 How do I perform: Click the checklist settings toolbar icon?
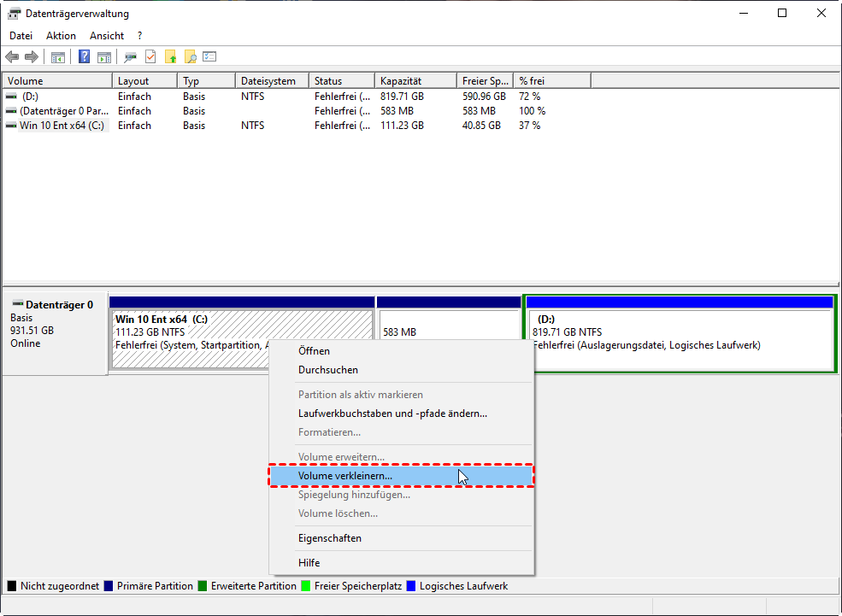(x=209, y=57)
